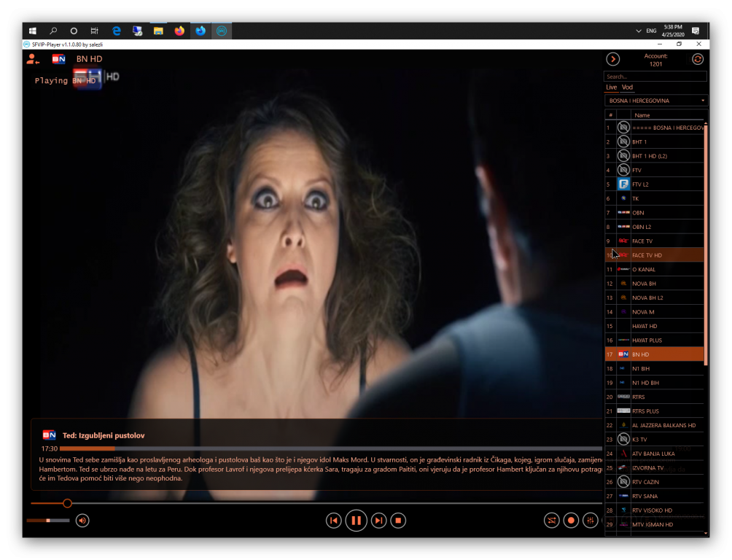Screen dimensions: 732x560
Task: Click program title Ted: Izgubljeni pustolov
Action: coord(104,435)
